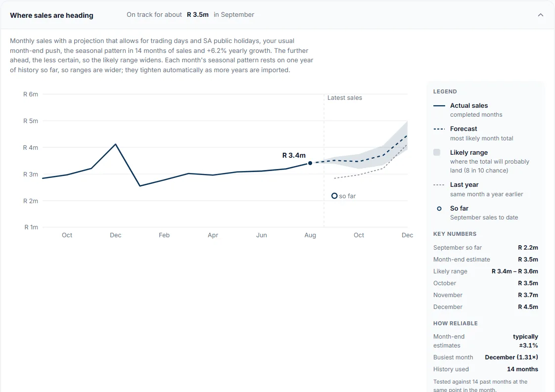The image size is (555, 392).
Task: Click the 'completed months' legend description
Action: click(476, 115)
